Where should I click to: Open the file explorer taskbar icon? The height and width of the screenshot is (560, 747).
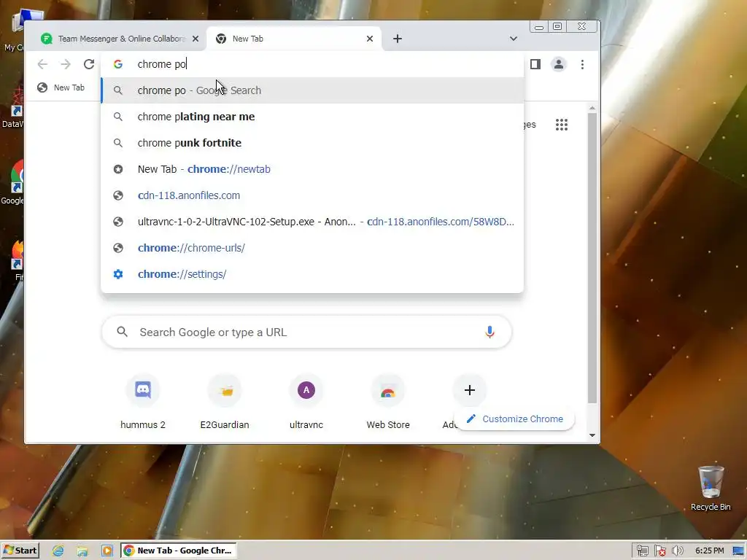[82, 551]
